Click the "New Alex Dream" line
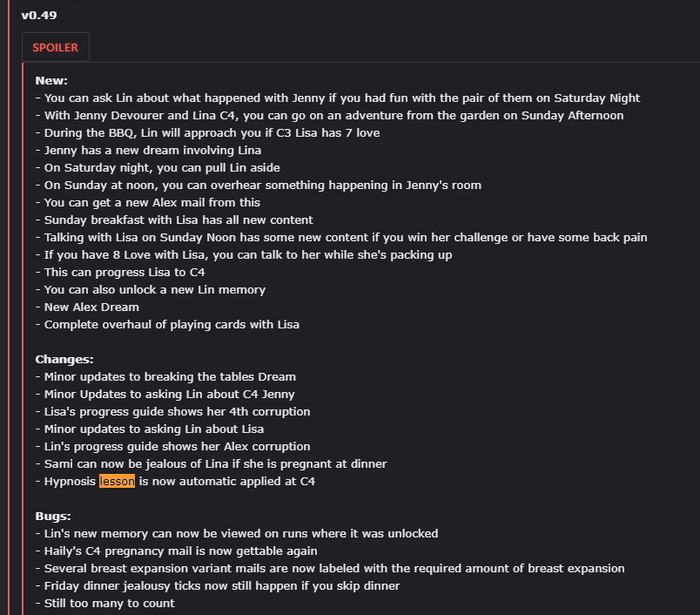The image size is (700, 615). tap(91, 307)
